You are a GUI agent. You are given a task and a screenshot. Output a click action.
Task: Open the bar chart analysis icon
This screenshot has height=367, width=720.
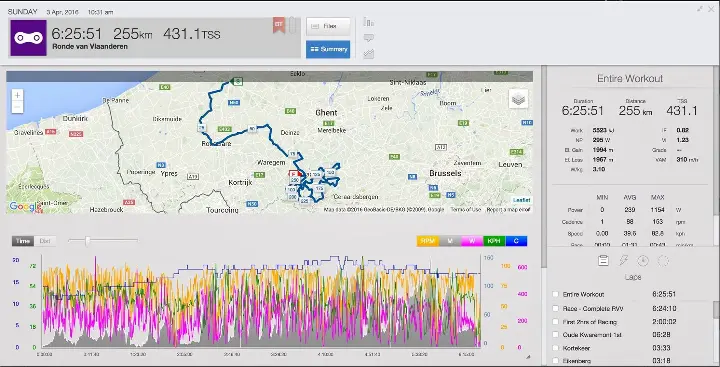pos(368,22)
